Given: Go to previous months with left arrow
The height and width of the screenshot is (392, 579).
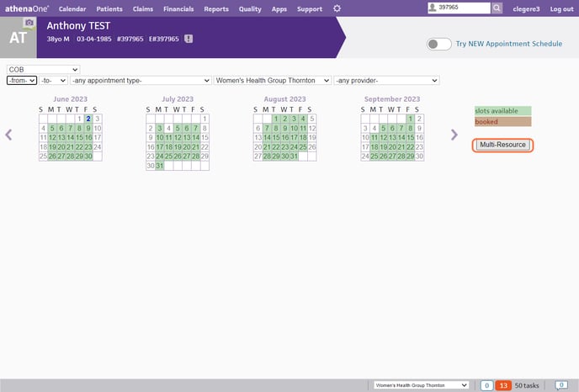Looking at the screenshot, I should point(9,135).
